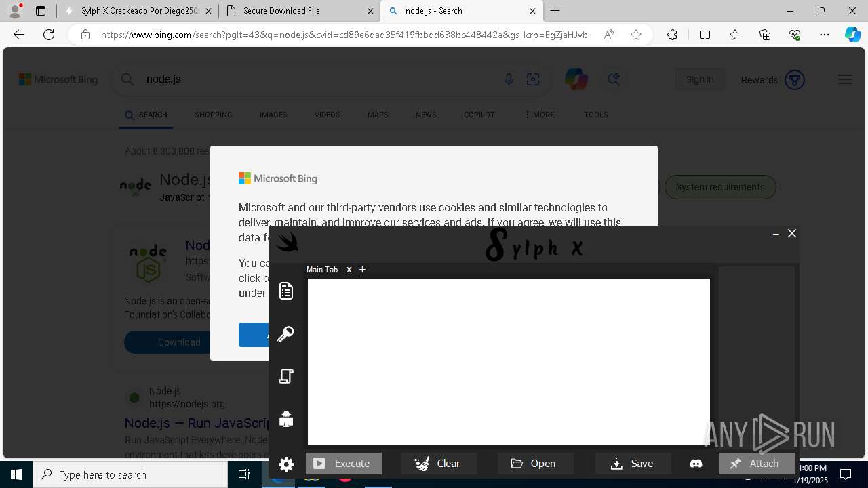The height and width of the screenshot is (488, 868).
Task: Select the MAPS search tab
Action: tap(378, 115)
